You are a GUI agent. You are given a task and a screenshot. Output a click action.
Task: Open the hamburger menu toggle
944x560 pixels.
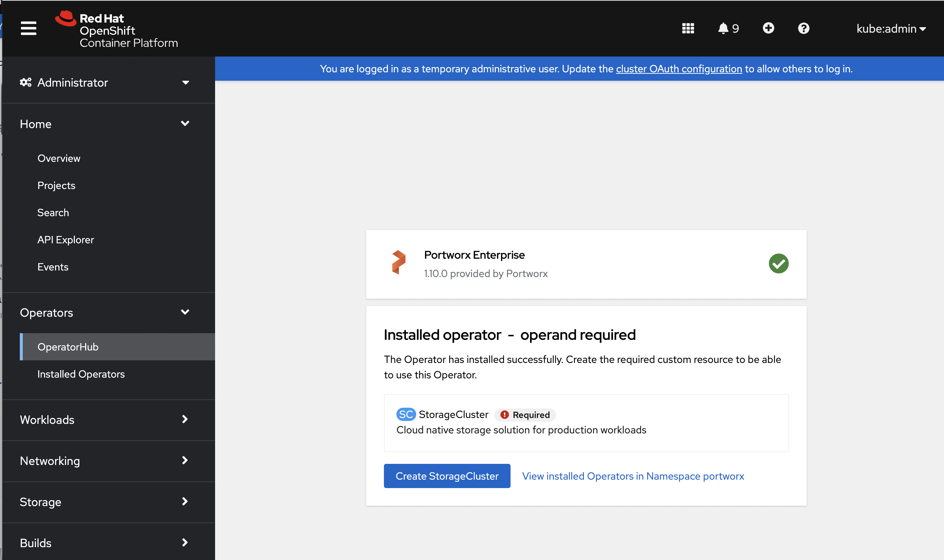(x=27, y=28)
